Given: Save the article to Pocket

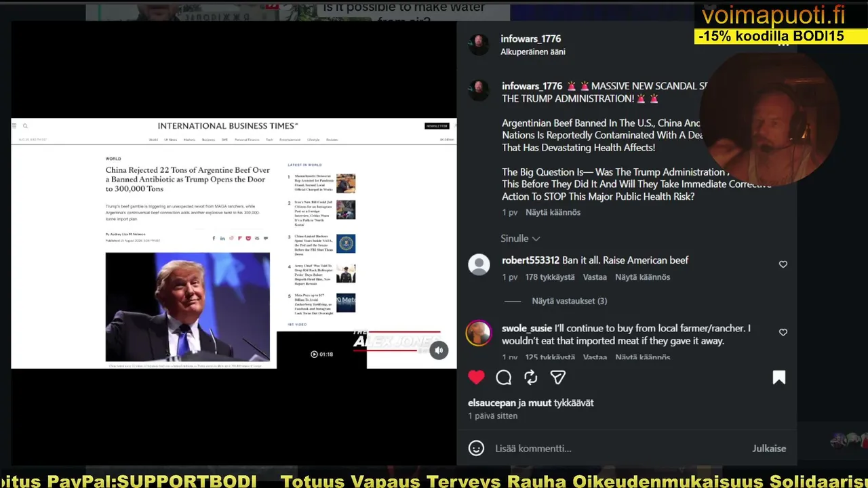Looking at the screenshot, I should point(248,238).
